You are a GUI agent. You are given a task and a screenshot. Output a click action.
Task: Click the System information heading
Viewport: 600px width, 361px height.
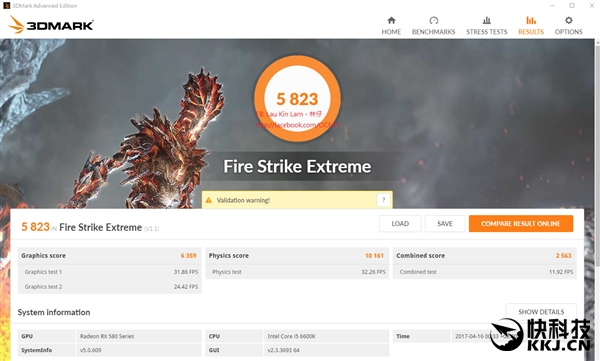click(54, 312)
